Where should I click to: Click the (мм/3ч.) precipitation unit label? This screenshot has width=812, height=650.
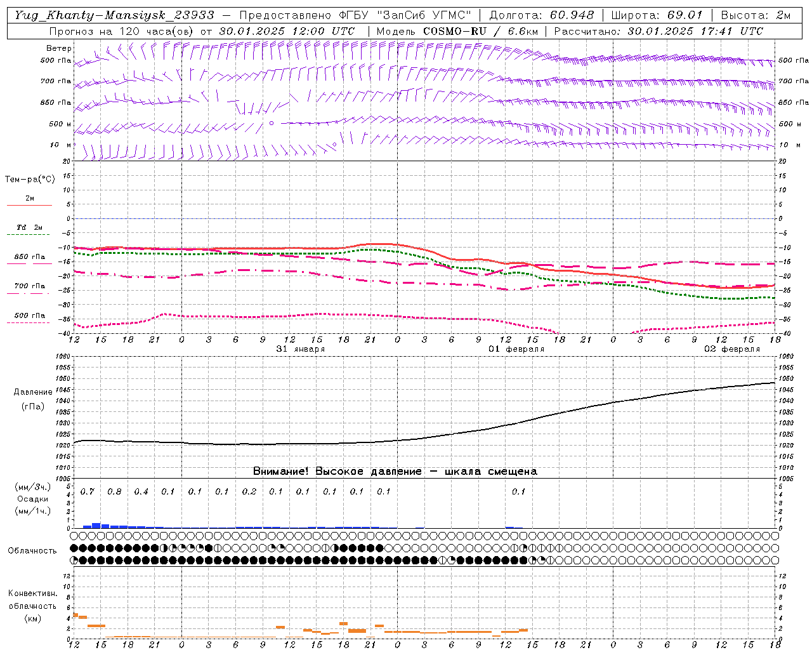[x=33, y=487]
